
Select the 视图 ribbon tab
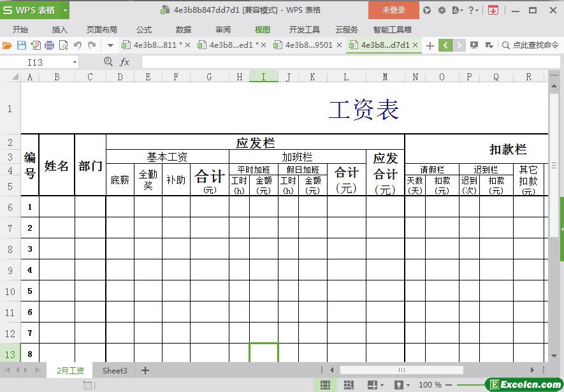[262, 29]
